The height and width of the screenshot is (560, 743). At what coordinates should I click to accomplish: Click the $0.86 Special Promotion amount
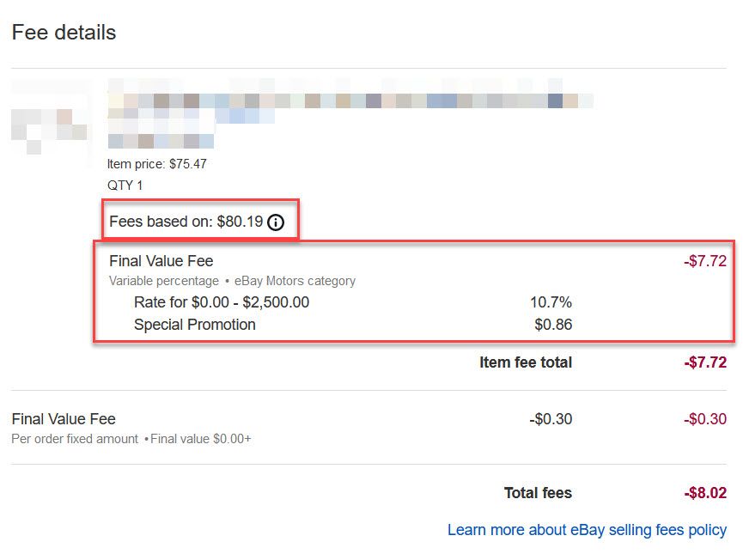(x=553, y=325)
